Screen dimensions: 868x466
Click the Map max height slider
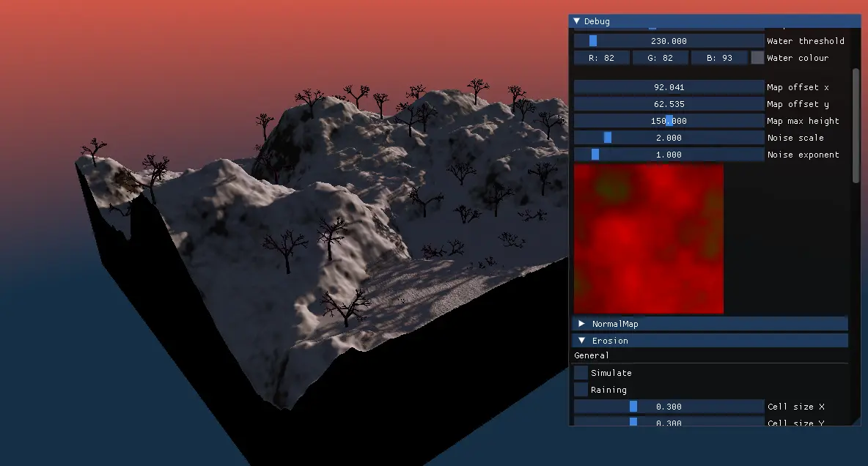pyautogui.click(x=669, y=121)
